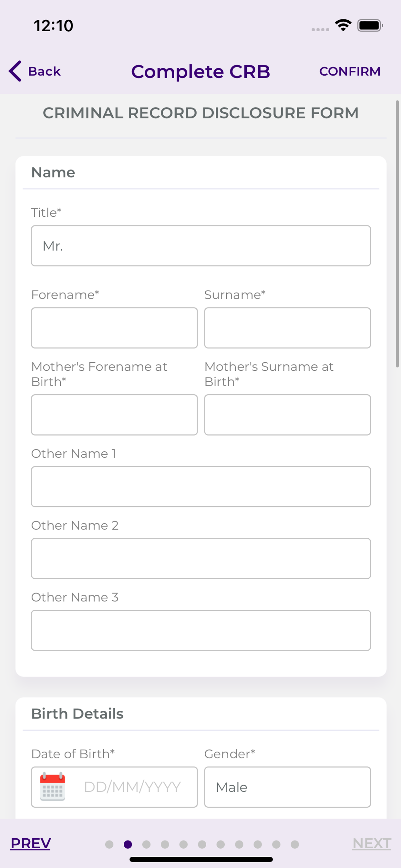
Task: Go to the first page dot
Action: click(109, 844)
